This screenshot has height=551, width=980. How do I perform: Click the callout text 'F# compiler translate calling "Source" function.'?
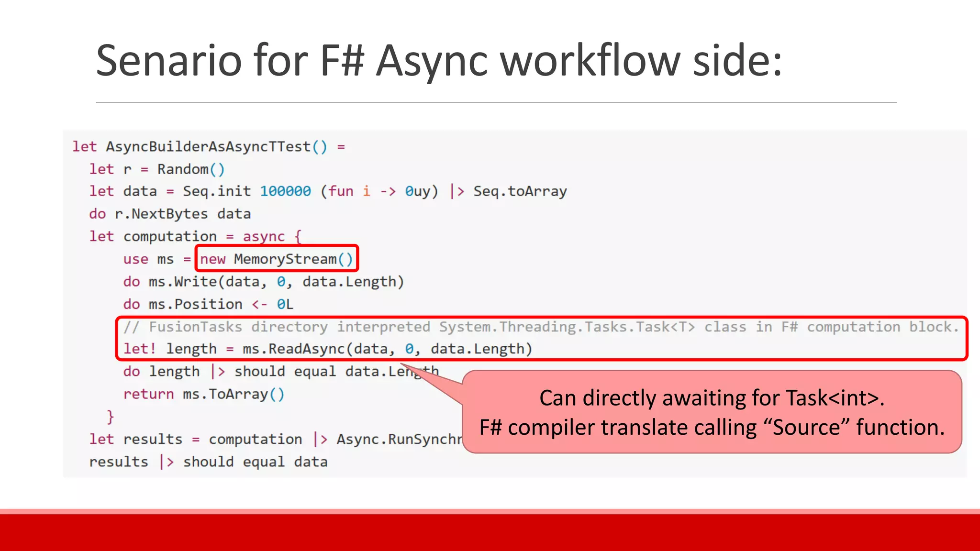(x=712, y=427)
